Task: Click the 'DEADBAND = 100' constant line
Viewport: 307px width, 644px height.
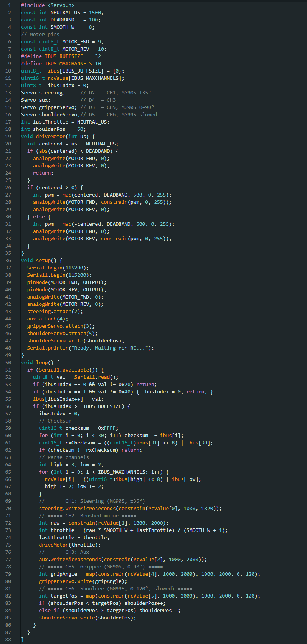Action: coord(61,20)
